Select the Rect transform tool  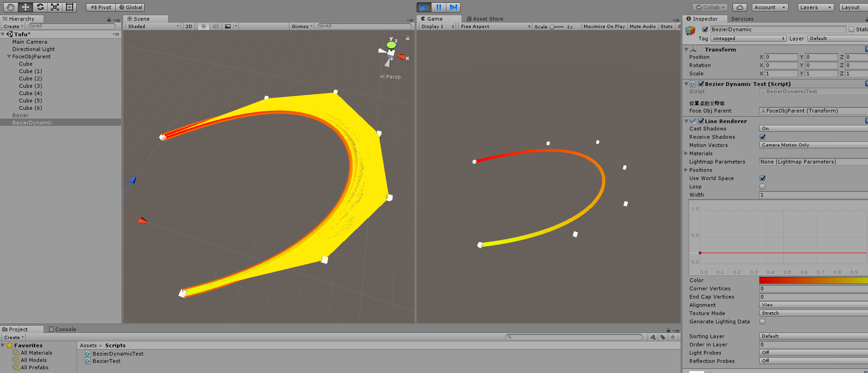69,7
